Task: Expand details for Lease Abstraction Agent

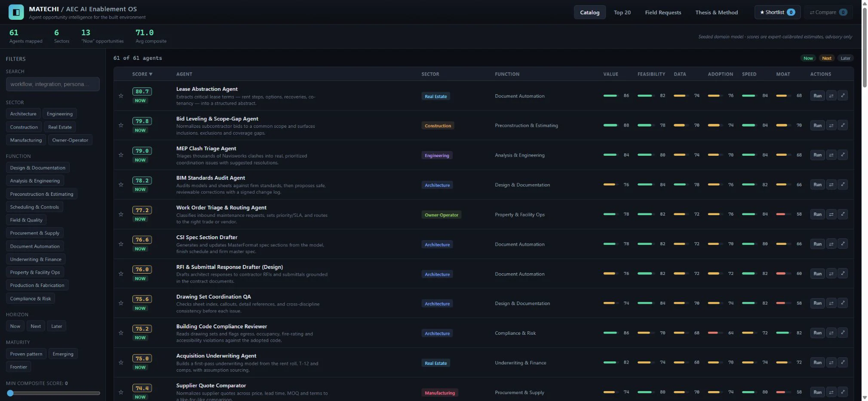Action: tap(843, 96)
